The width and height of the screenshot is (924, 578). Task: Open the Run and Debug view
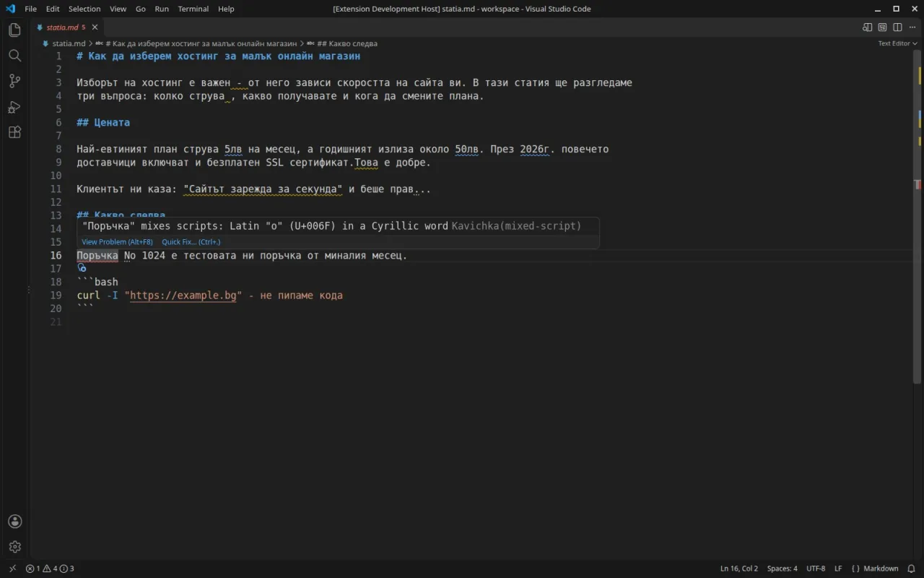[x=14, y=107]
